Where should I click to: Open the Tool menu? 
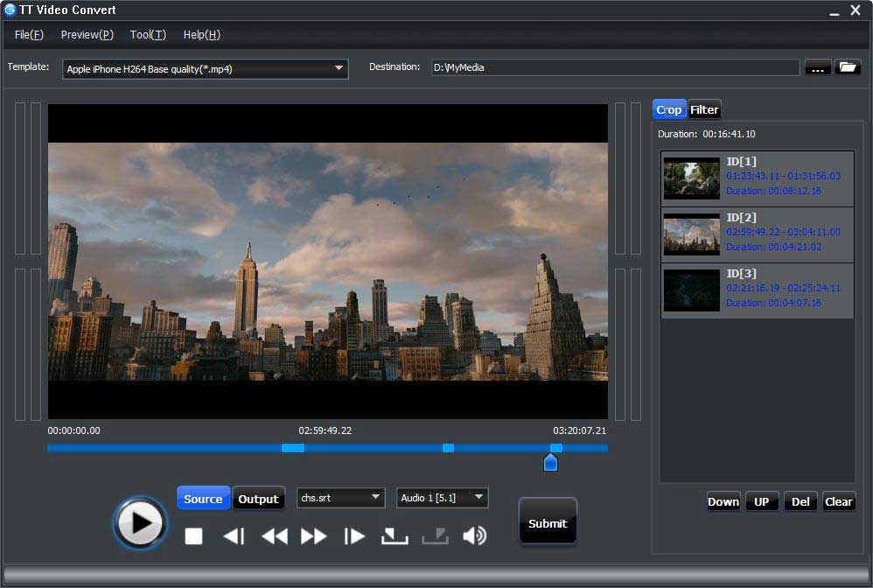[147, 35]
